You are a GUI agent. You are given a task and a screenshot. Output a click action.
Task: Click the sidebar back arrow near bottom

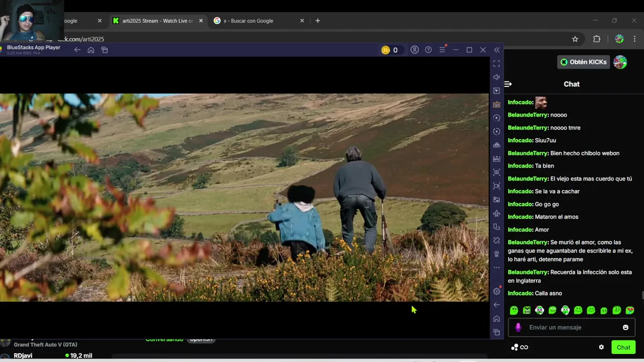497,305
